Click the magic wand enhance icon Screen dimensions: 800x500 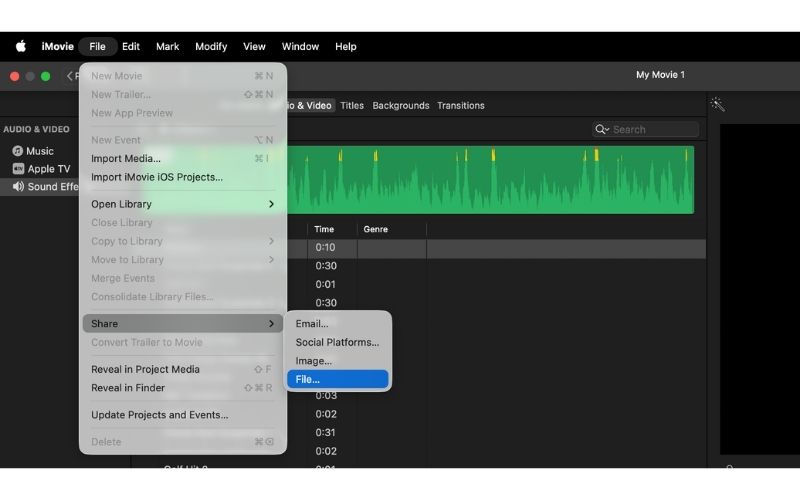717,104
